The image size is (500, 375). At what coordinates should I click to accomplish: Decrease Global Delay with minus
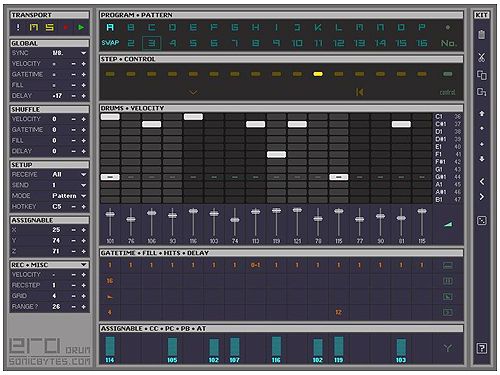[74, 96]
